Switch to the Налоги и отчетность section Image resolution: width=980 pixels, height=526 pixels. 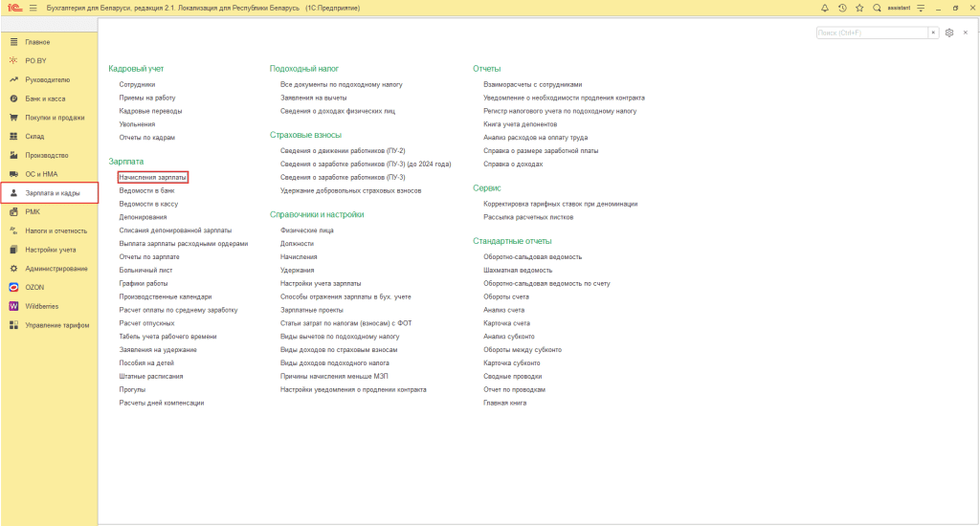[56, 230]
